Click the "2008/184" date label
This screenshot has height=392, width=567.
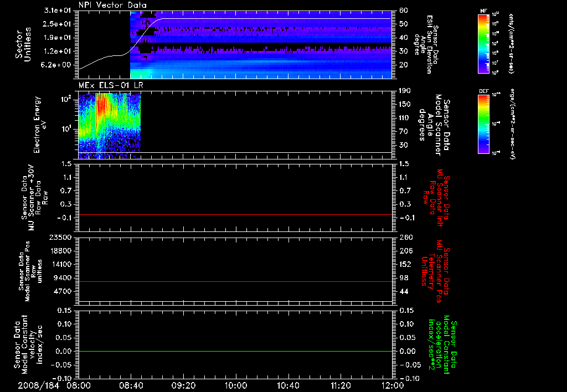[39, 385]
